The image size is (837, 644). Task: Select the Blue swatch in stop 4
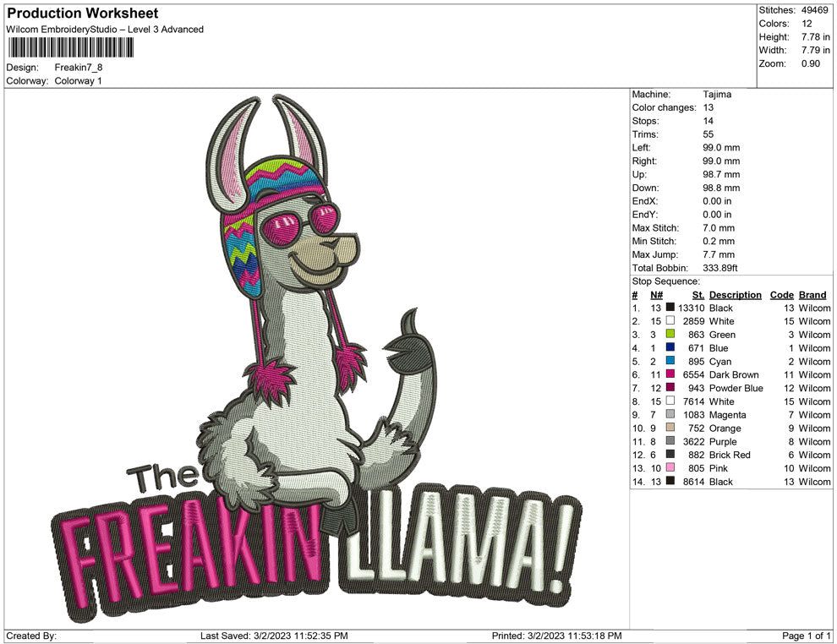point(670,347)
